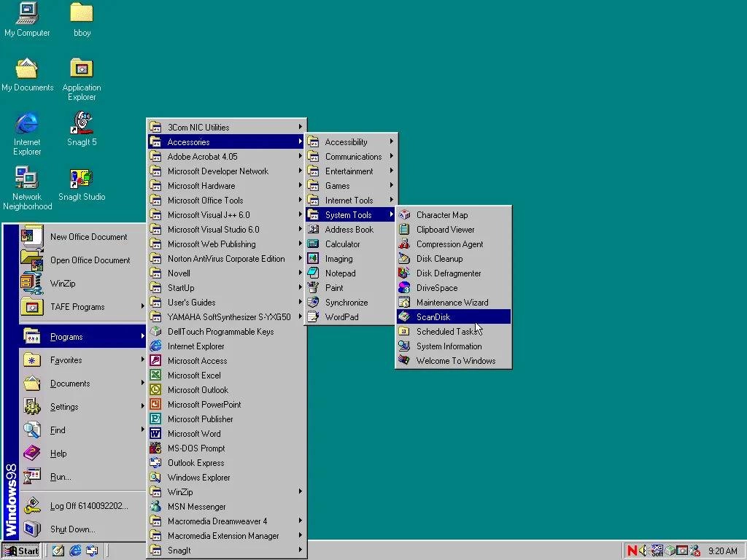Click MSN Messenger icon

tap(155, 506)
